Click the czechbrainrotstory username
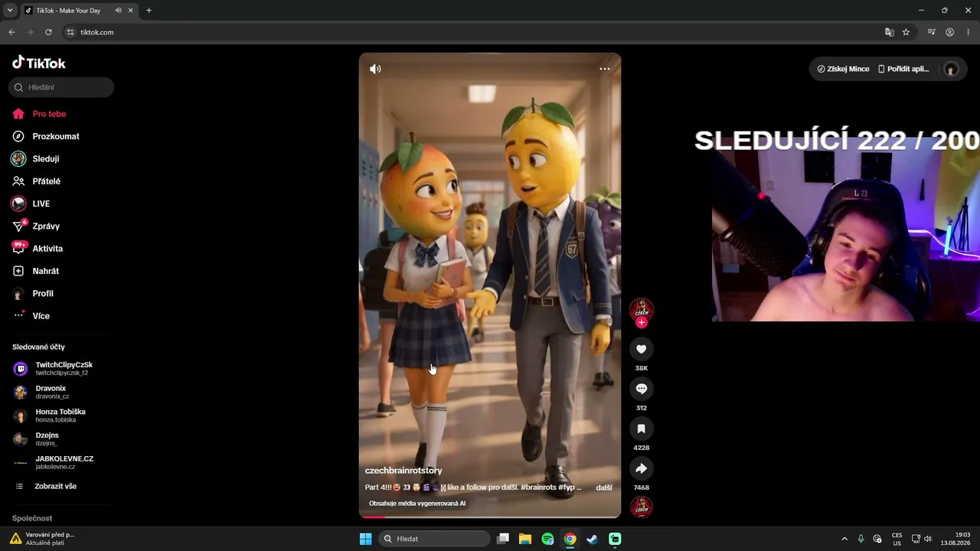The width and height of the screenshot is (980, 551). 403,471
